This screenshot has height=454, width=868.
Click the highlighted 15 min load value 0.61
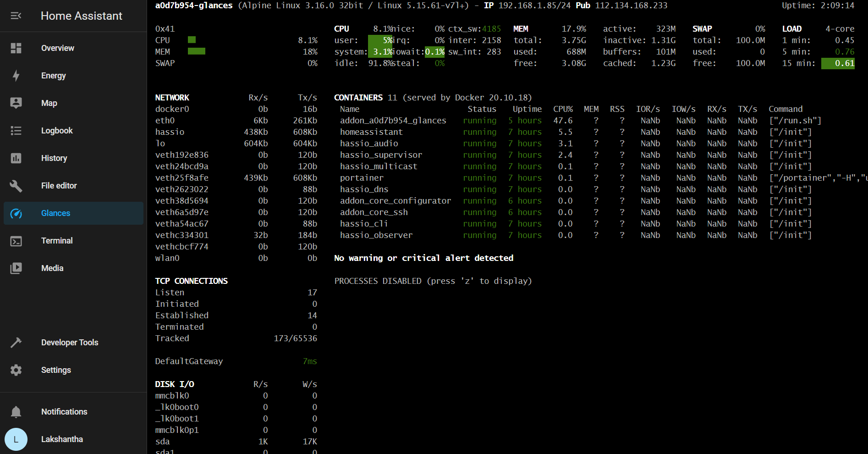[x=838, y=63]
